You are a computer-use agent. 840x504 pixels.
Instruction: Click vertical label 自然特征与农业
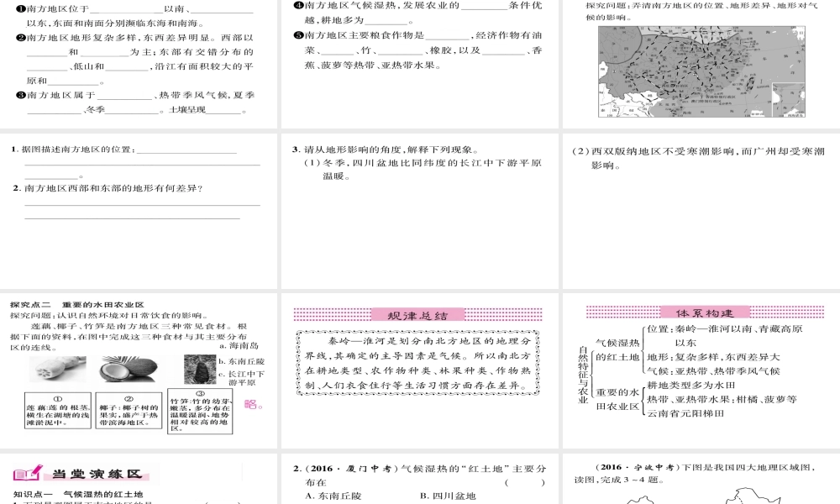[583, 375]
